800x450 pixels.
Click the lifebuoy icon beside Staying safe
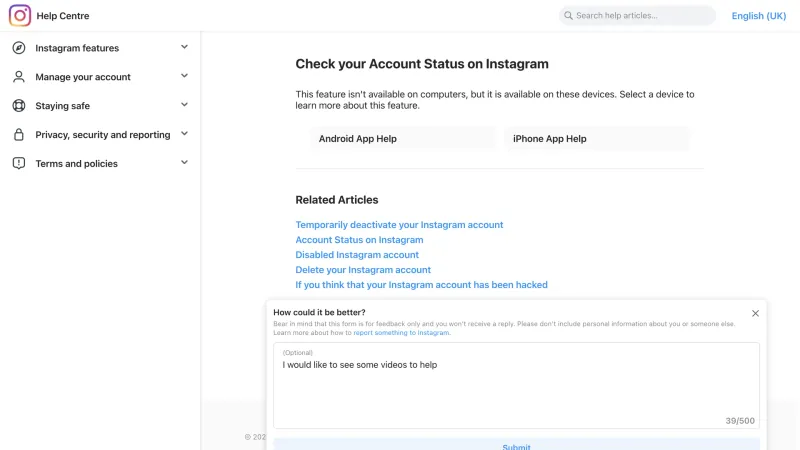pyautogui.click(x=19, y=106)
